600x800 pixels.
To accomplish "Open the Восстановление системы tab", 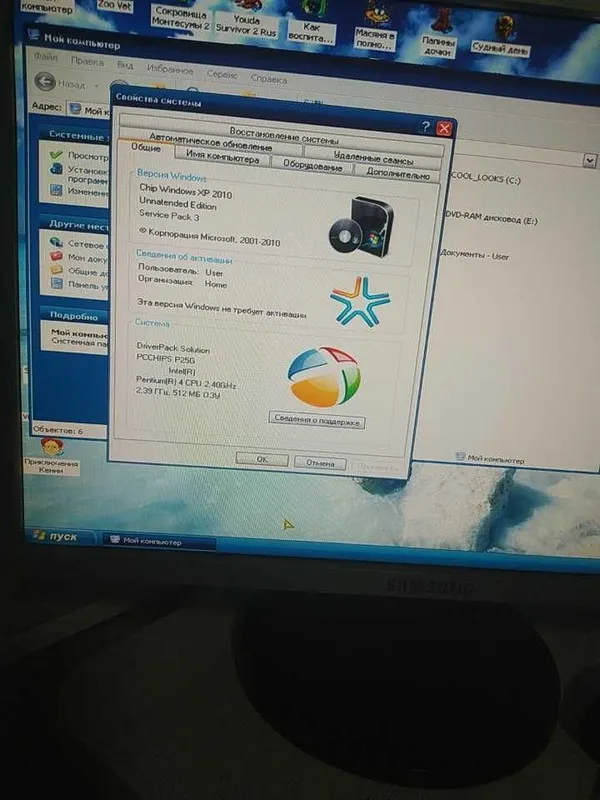I will tap(283, 135).
